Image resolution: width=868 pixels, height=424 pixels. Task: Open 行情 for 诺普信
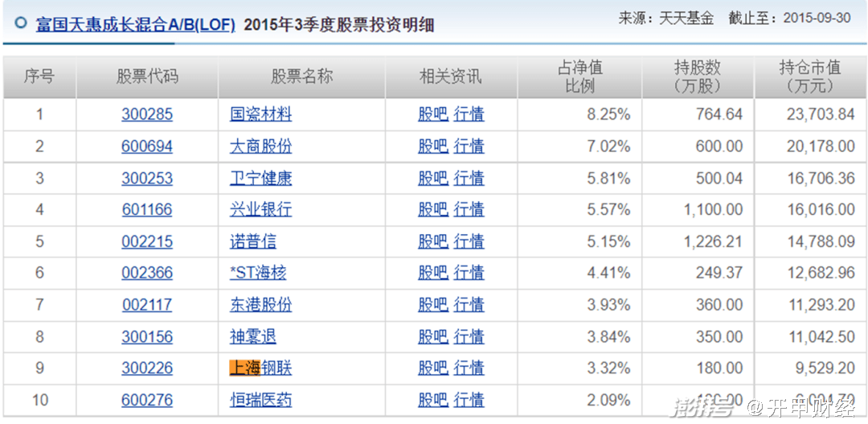tap(469, 241)
